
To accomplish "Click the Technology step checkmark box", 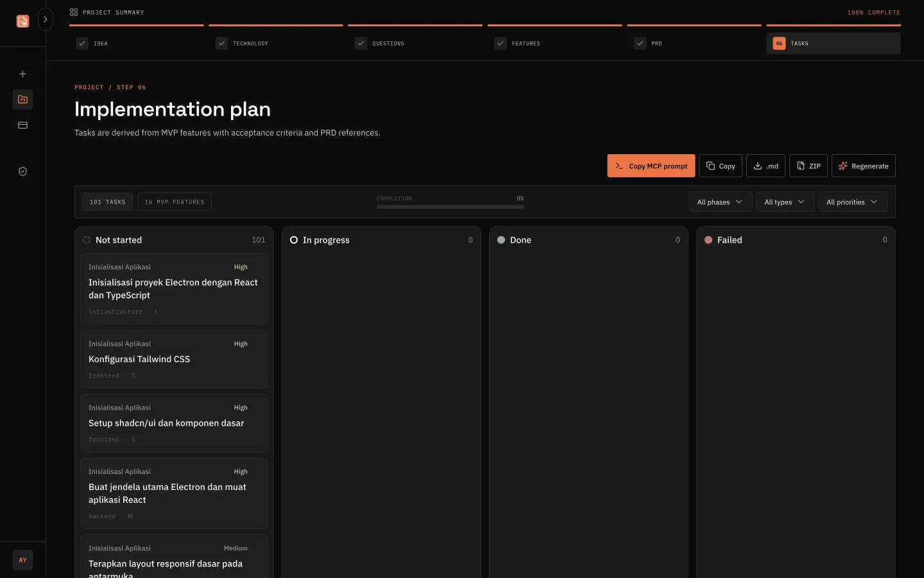I will pos(221,44).
